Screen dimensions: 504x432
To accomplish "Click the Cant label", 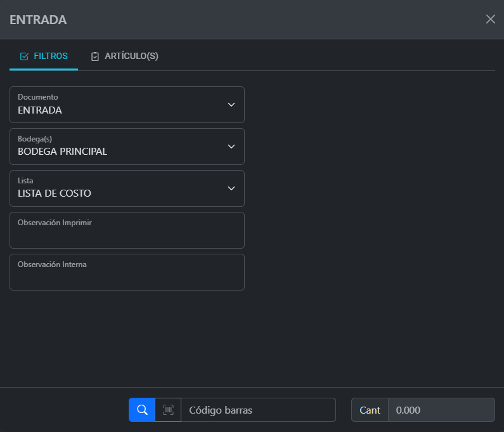I will [370, 410].
